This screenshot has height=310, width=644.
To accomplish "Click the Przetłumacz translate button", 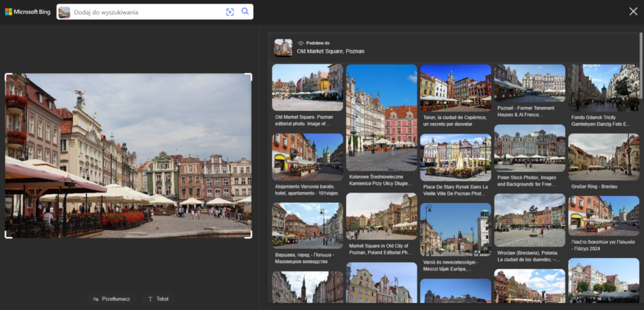I will click(x=111, y=299).
